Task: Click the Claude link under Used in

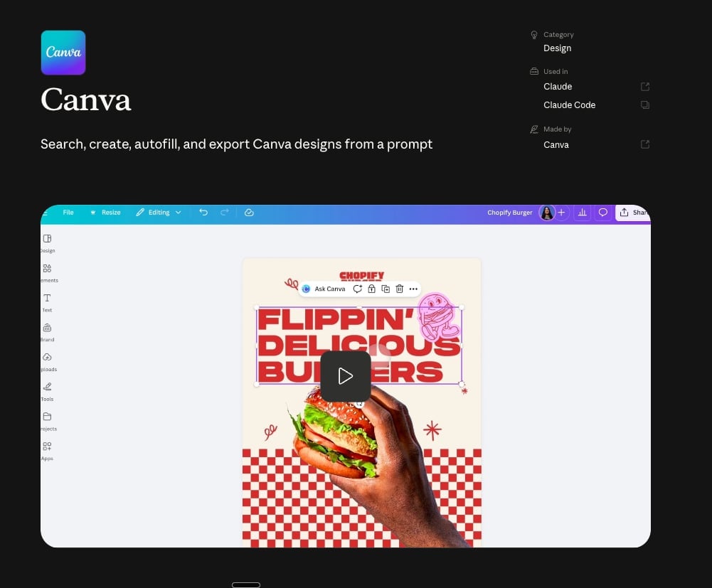Action: (x=558, y=87)
